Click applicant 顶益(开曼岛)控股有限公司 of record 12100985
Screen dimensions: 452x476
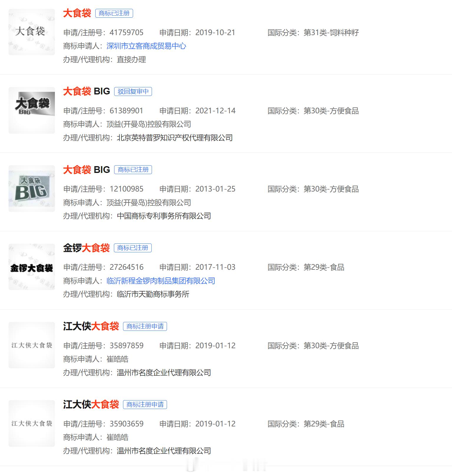(x=149, y=202)
